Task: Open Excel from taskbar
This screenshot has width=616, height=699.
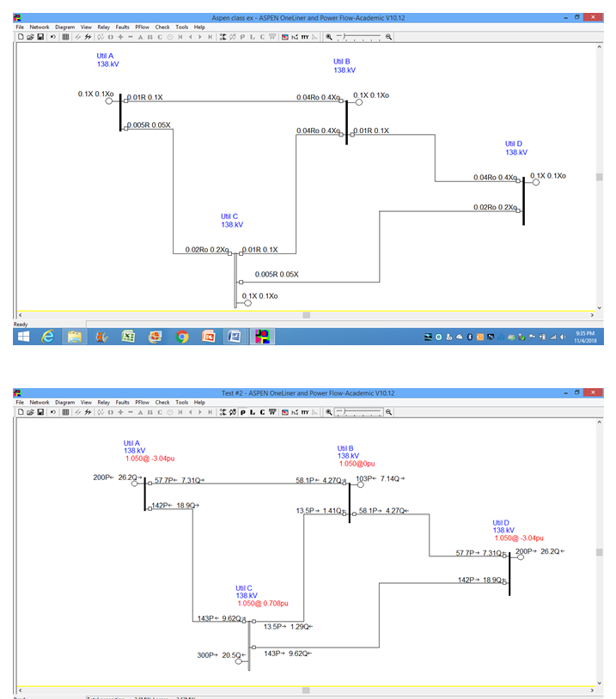Action: pyautogui.click(x=128, y=337)
